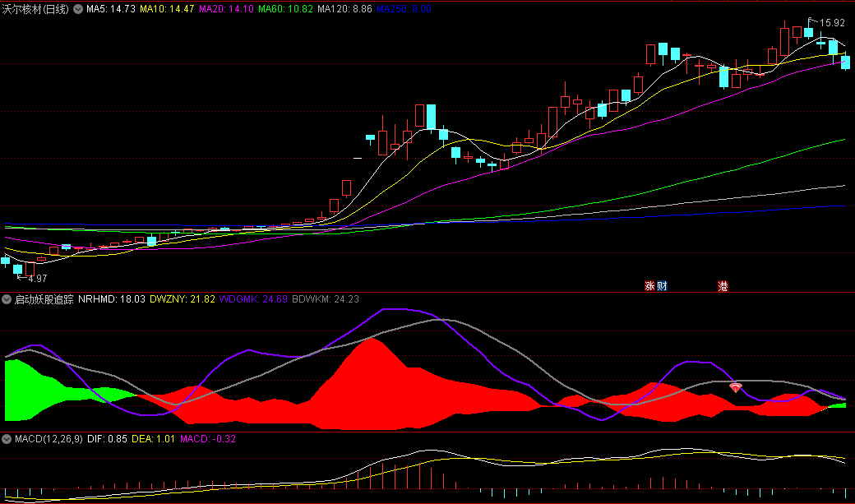The width and height of the screenshot is (855, 504).
Task: Click the blue 财 event marker icon
Action: (662, 286)
